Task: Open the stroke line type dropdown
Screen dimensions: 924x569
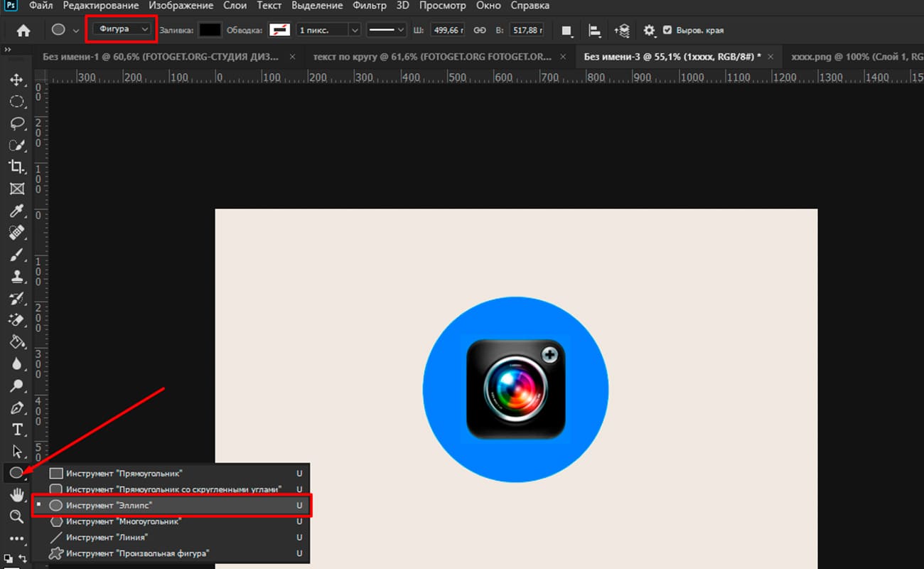Action: 386,30
